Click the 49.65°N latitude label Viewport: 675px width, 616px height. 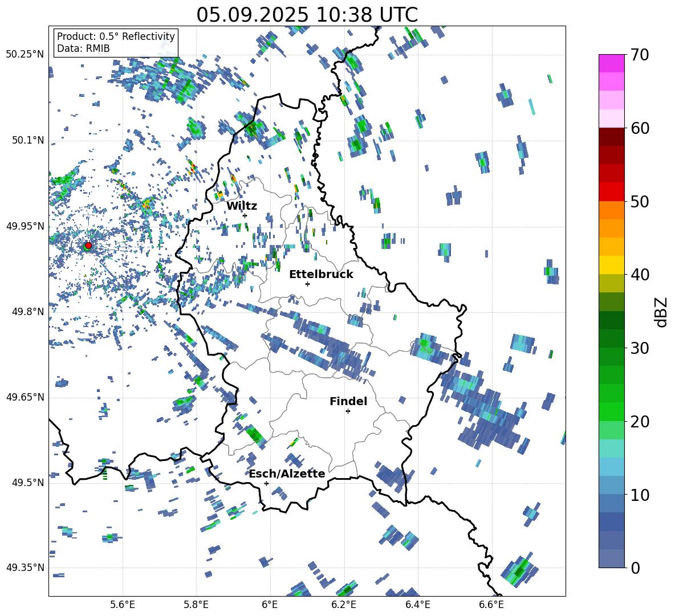pos(25,397)
